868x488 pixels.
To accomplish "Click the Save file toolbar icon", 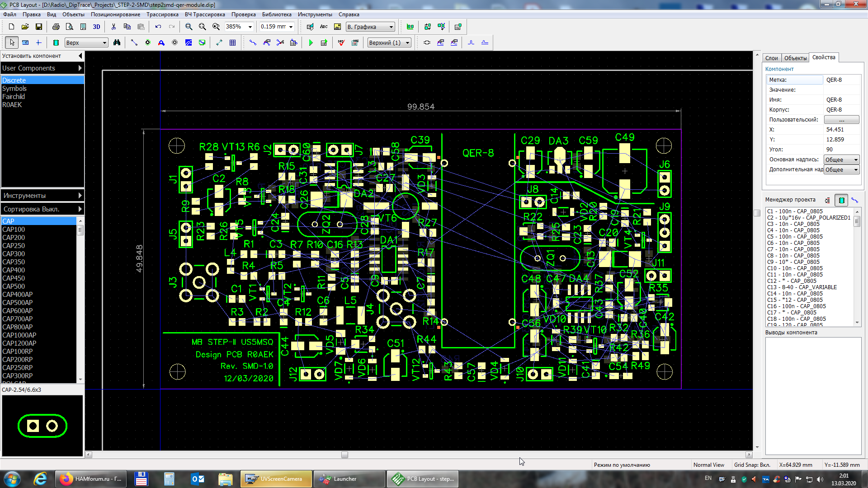I will (x=39, y=27).
